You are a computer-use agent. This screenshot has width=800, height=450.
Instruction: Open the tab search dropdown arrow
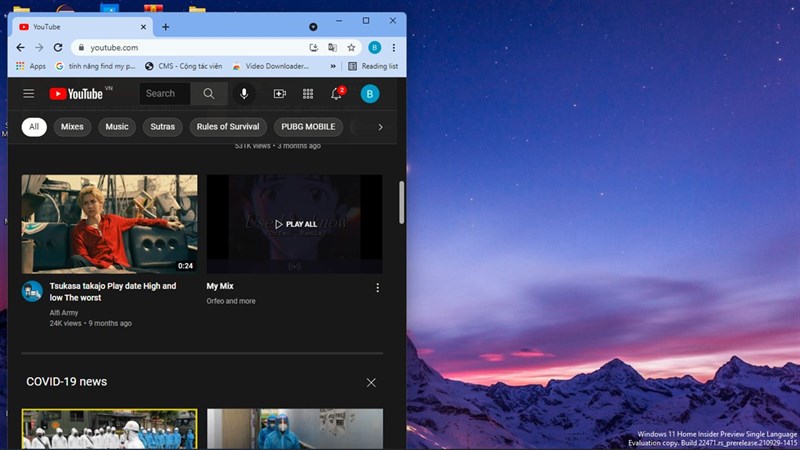[x=313, y=27]
